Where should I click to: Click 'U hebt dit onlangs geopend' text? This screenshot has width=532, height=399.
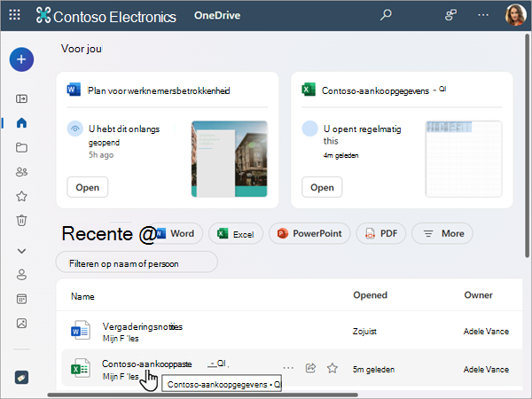[124, 136]
